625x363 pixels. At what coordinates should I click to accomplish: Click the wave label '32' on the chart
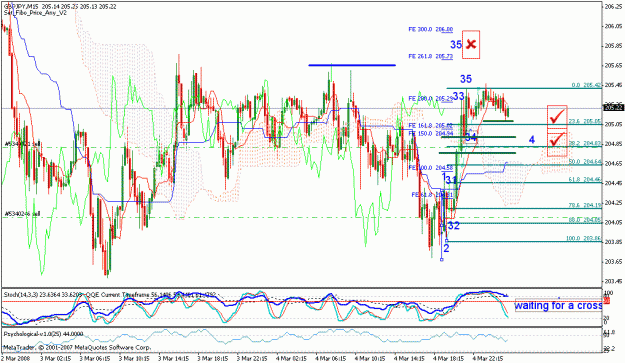[x=454, y=226]
